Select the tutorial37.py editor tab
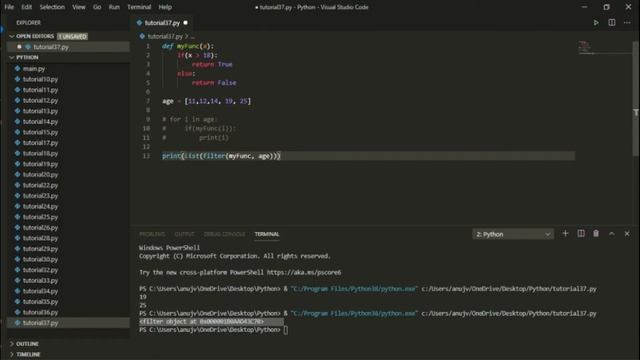The width and height of the screenshot is (640, 360). [x=162, y=23]
